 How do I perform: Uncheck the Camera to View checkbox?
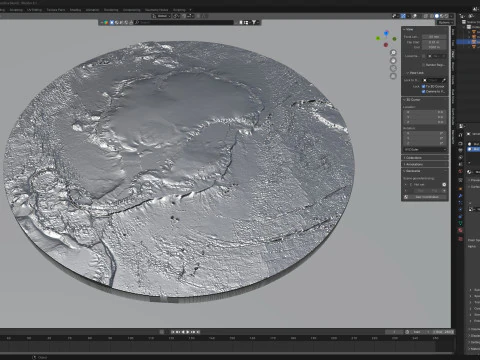pos(424,91)
